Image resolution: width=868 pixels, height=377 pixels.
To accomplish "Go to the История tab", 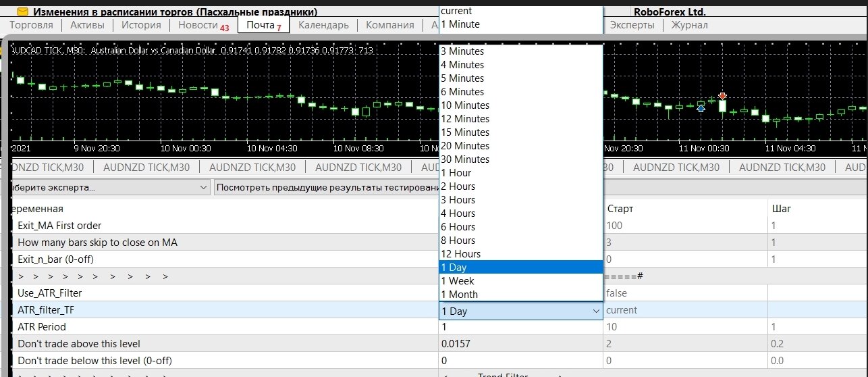I will click(141, 25).
